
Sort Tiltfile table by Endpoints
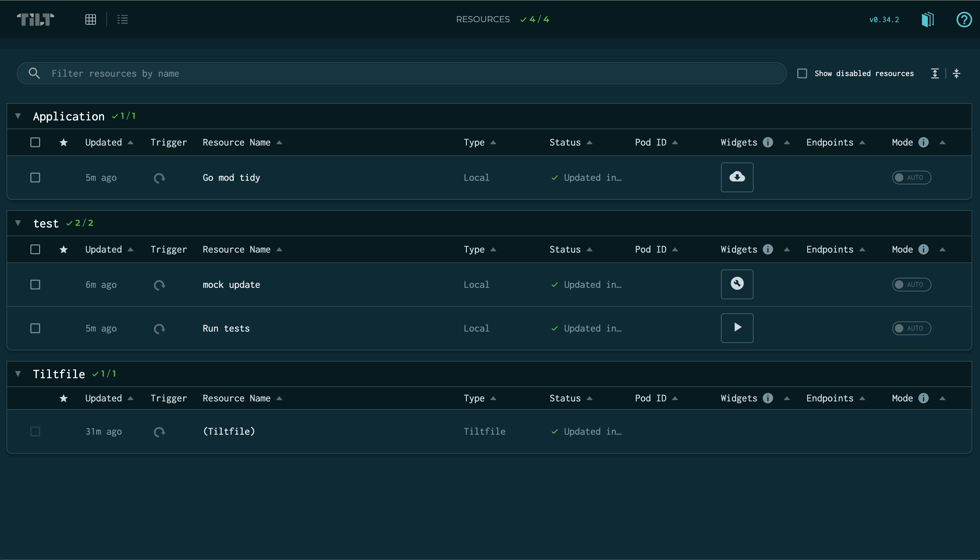pyautogui.click(x=835, y=398)
